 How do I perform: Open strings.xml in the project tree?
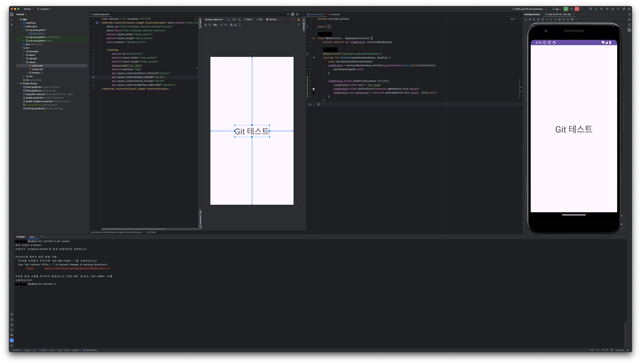(37, 69)
